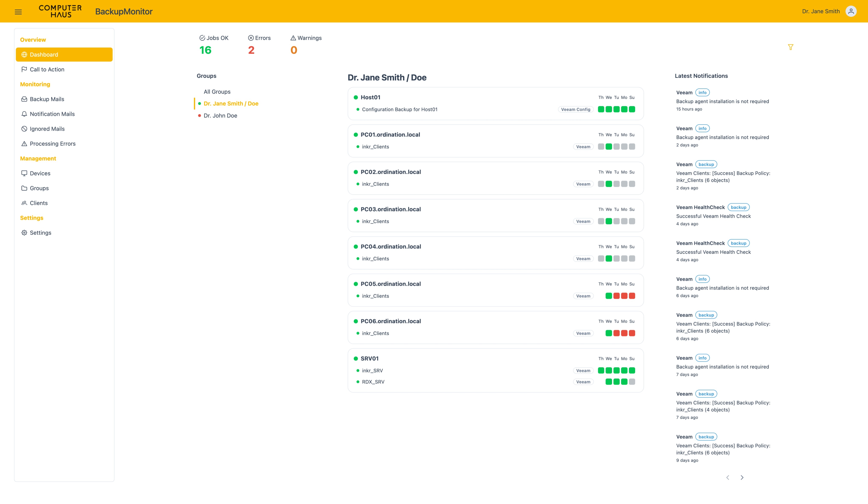Screen dimensions: 868x504
Task: Click the Processing Errors warning icon
Action: [x=24, y=144]
